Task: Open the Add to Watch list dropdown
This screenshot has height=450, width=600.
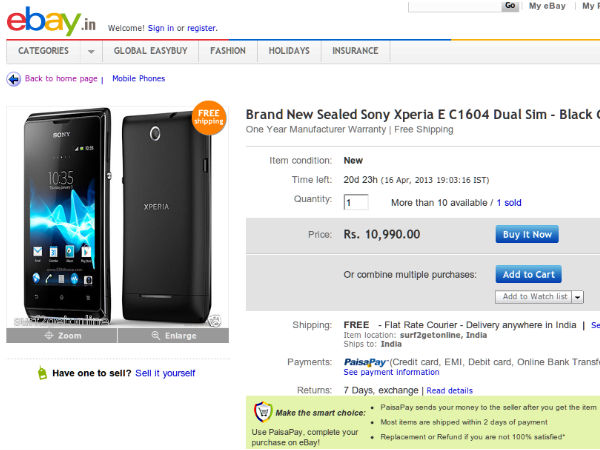Action: coord(577,297)
